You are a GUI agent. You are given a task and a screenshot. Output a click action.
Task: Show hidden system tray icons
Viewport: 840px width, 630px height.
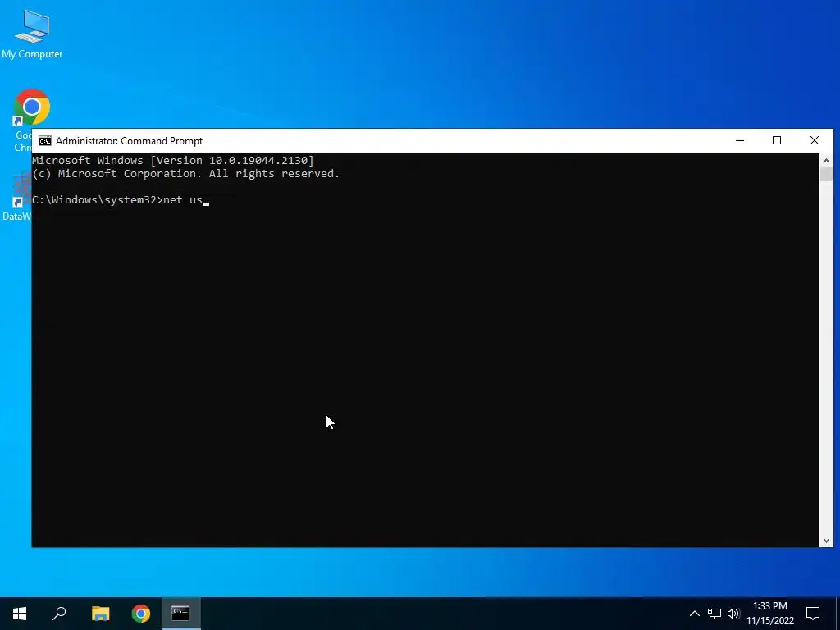click(694, 614)
